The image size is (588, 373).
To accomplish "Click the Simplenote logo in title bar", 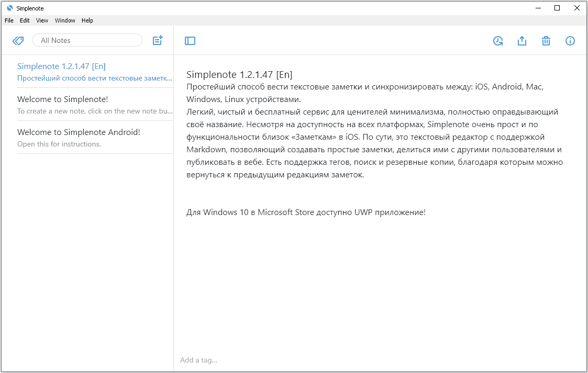I will point(9,8).
